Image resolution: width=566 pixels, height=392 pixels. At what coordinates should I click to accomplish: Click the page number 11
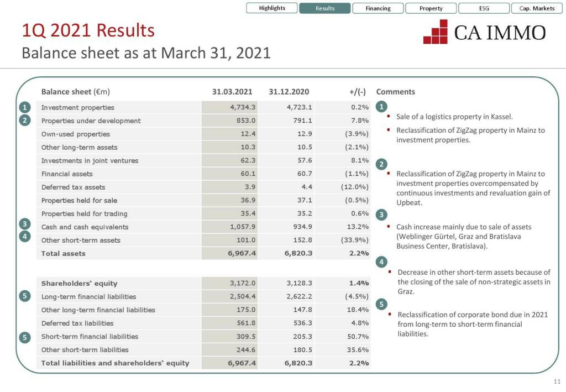point(556,382)
